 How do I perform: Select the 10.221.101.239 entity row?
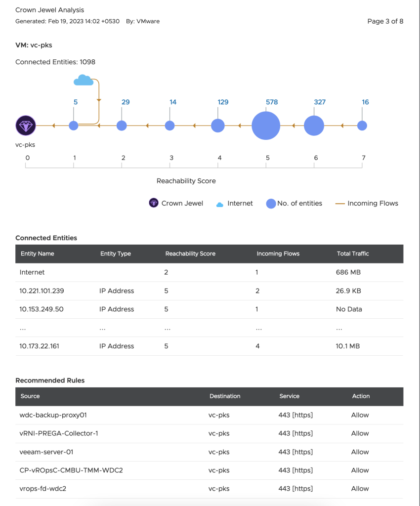[210, 291]
